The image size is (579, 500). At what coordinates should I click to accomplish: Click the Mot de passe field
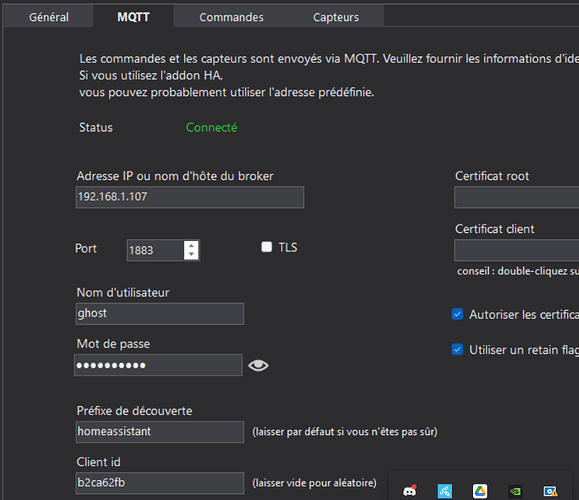pos(158,365)
